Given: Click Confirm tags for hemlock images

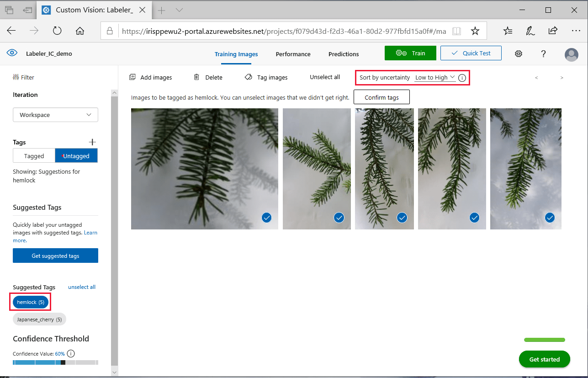Looking at the screenshot, I should click(381, 97).
